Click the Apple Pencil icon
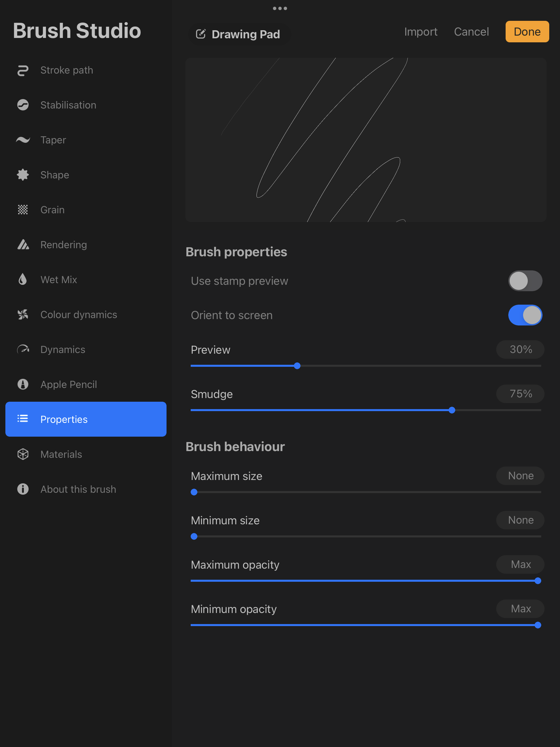 [x=23, y=384]
